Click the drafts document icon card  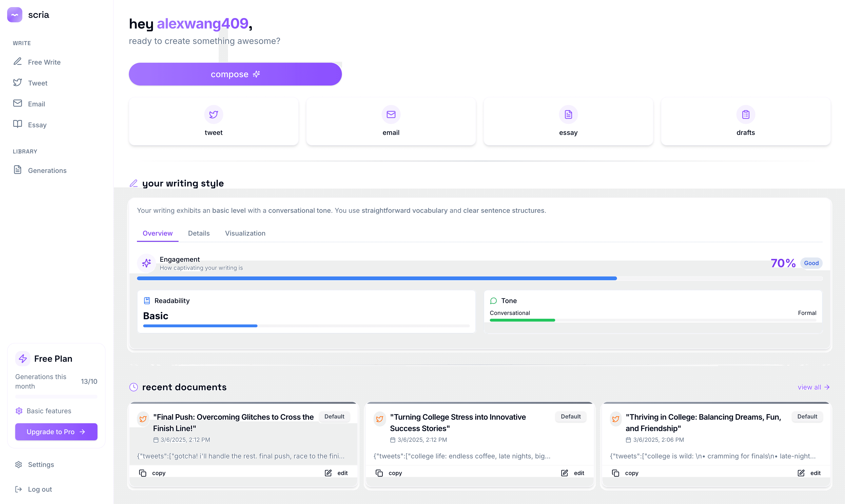[x=745, y=114]
